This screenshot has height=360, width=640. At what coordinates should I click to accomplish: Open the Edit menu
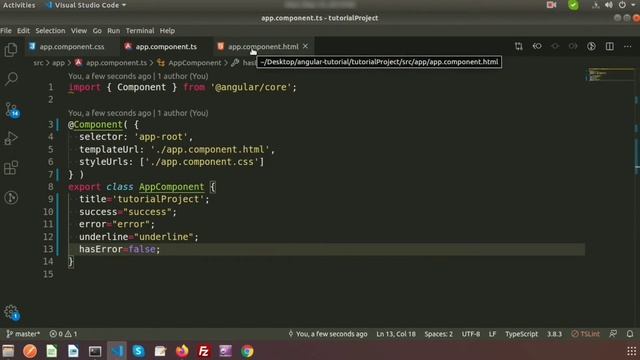(x=23, y=31)
